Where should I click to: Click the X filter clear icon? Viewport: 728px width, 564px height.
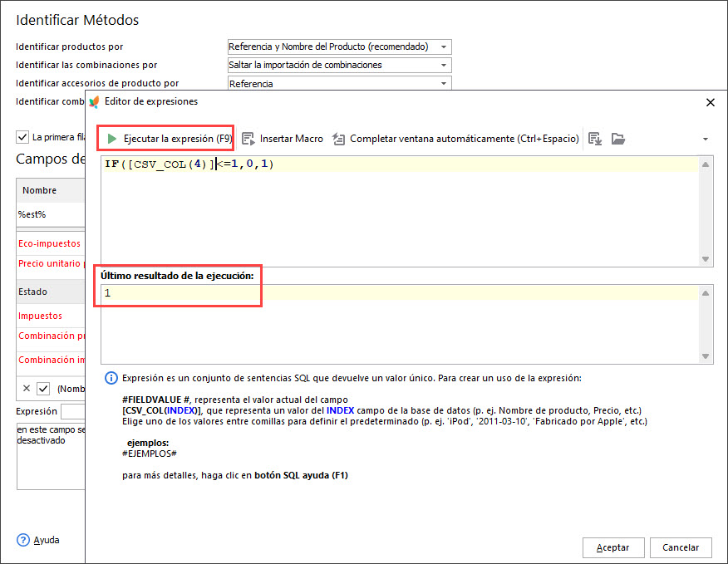pos(27,389)
